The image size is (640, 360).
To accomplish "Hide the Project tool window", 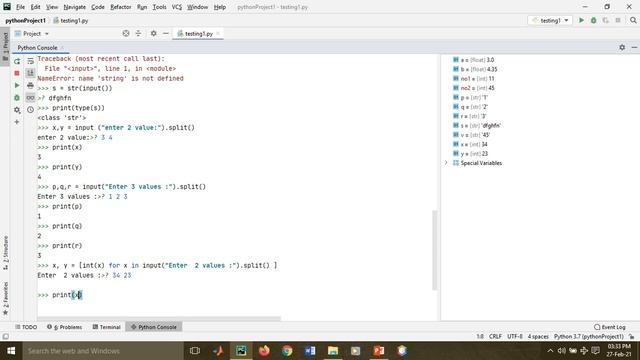I will click(x=166, y=33).
